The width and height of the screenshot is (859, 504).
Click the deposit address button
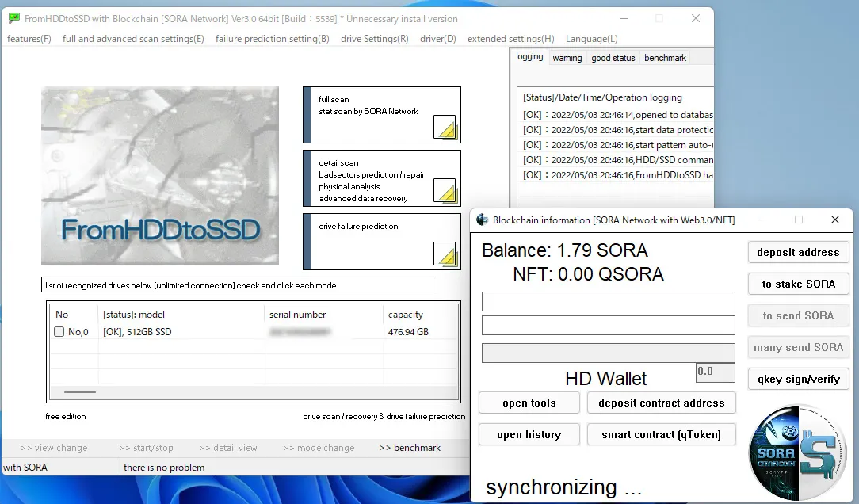[x=798, y=252]
